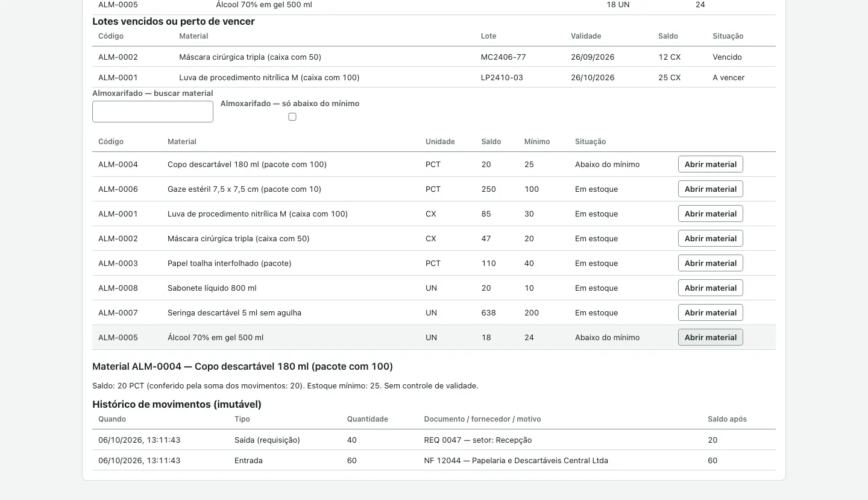This screenshot has height=500, width=868.
Task: Click the Unidade column header
Action: click(440, 142)
